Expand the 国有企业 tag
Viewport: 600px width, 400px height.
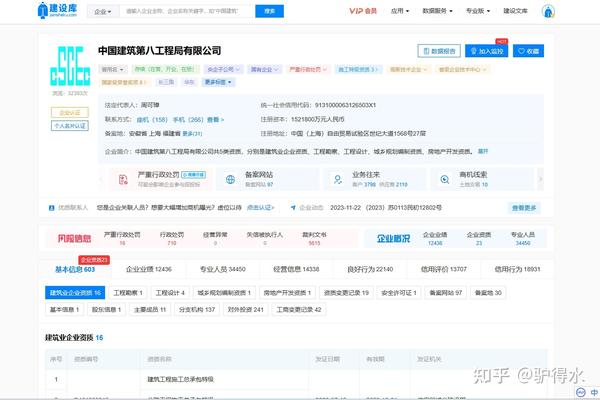point(264,69)
